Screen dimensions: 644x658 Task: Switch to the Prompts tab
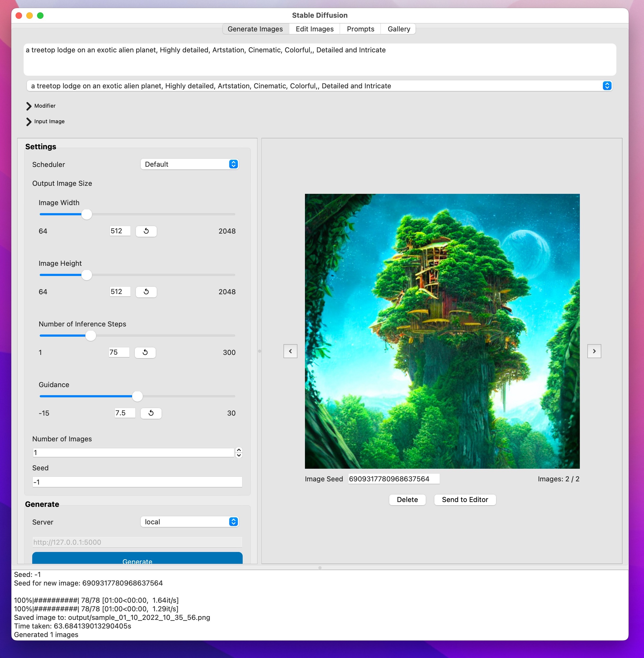click(x=360, y=29)
